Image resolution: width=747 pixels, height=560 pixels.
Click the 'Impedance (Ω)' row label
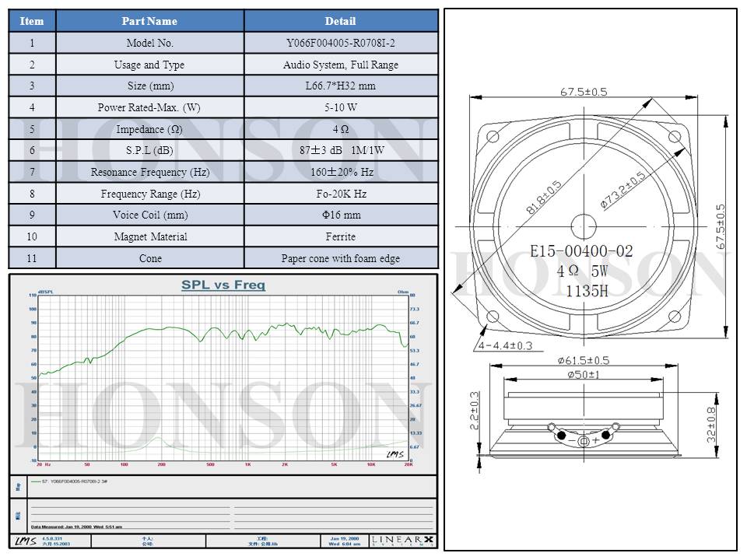click(149, 129)
